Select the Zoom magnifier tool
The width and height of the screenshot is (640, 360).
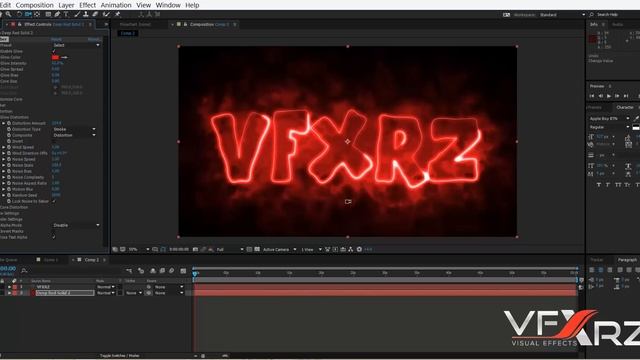pyautogui.click(x=9, y=14)
